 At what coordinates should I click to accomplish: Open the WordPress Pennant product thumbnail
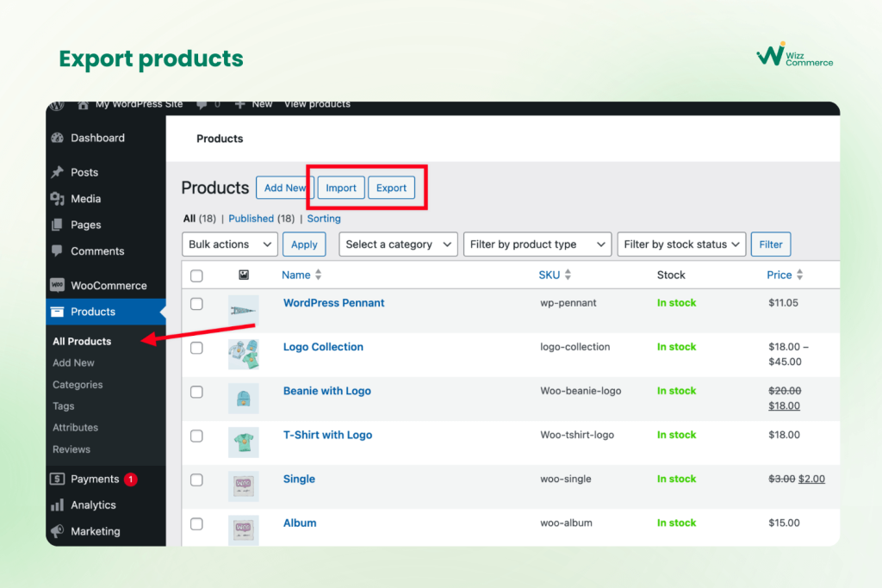tap(244, 310)
